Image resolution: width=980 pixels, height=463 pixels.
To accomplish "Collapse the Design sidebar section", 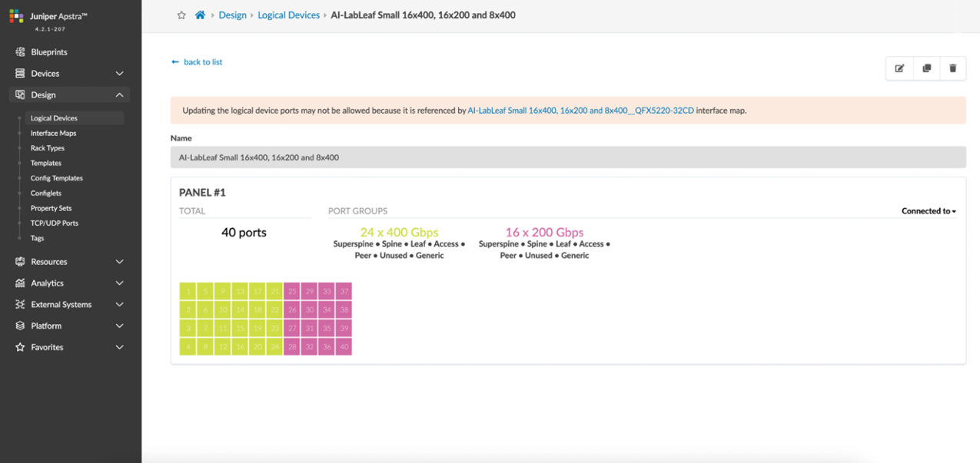I will pyautogui.click(x=119, y=95).
